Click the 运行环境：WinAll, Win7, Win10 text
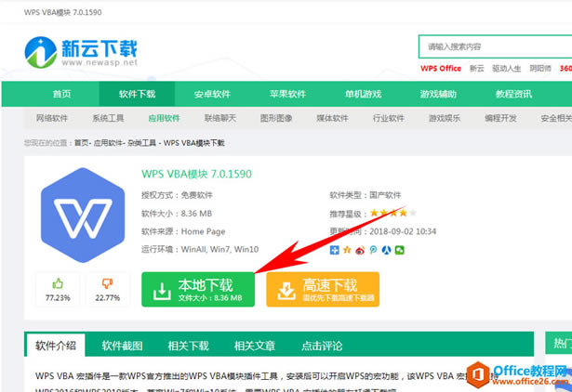The width and height of the screenshot is (572, 392). coord(200,250)
